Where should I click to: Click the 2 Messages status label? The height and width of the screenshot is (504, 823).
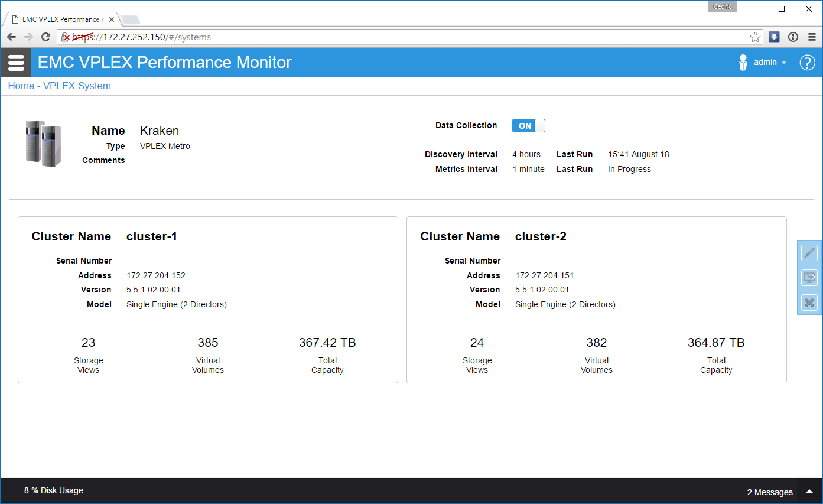(x=769, y=492)
